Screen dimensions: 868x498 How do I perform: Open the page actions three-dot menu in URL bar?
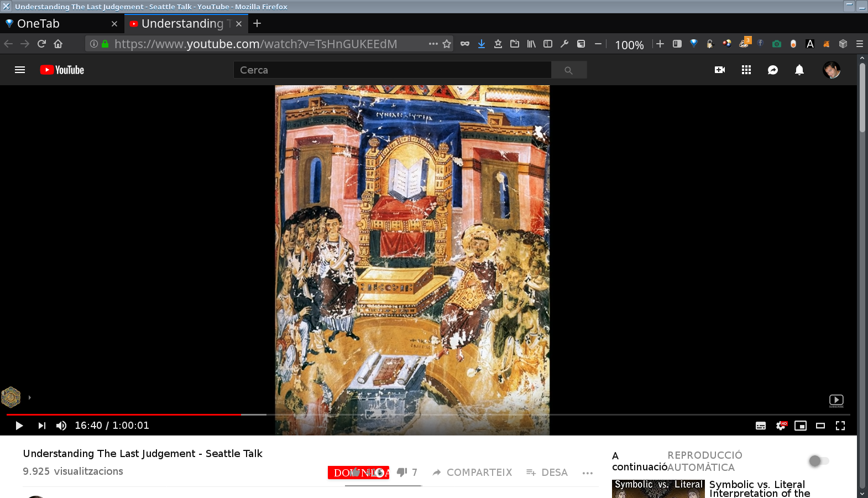coord(433,44)
